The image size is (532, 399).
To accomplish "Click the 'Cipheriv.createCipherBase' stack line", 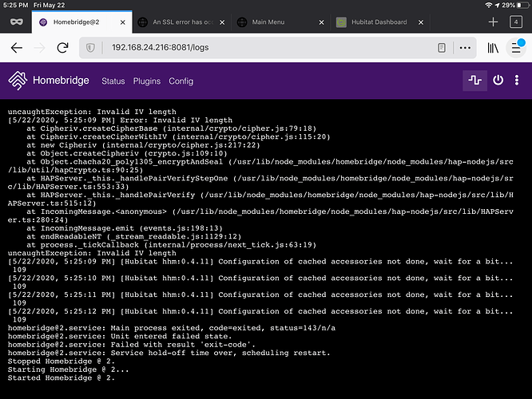I will point(171,128).
